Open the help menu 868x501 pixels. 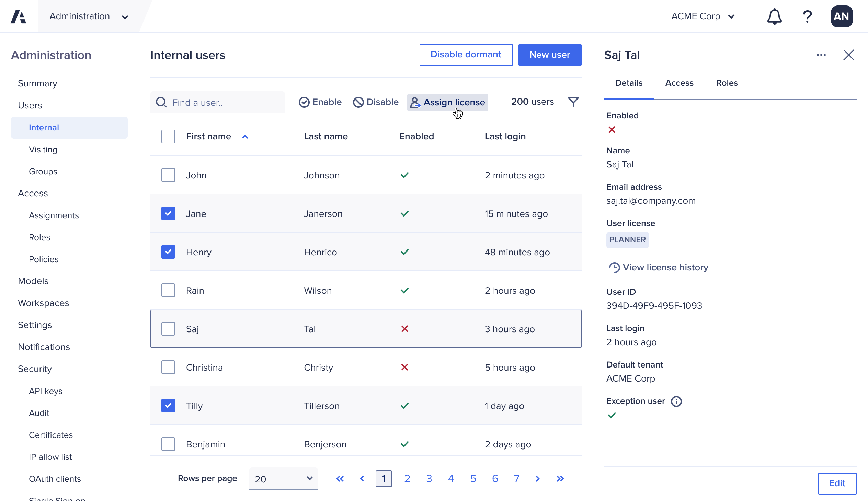click(808, 16)
